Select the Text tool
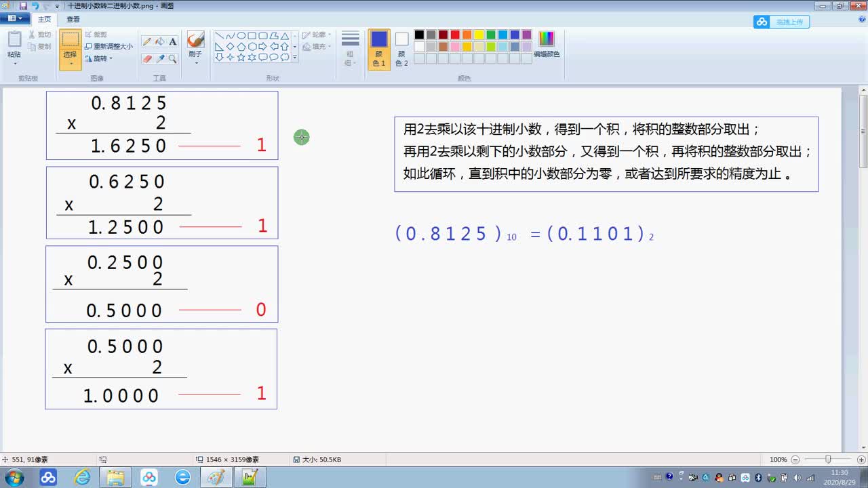Viewport: 868px width, 488px height. click(x=173, y=41)
